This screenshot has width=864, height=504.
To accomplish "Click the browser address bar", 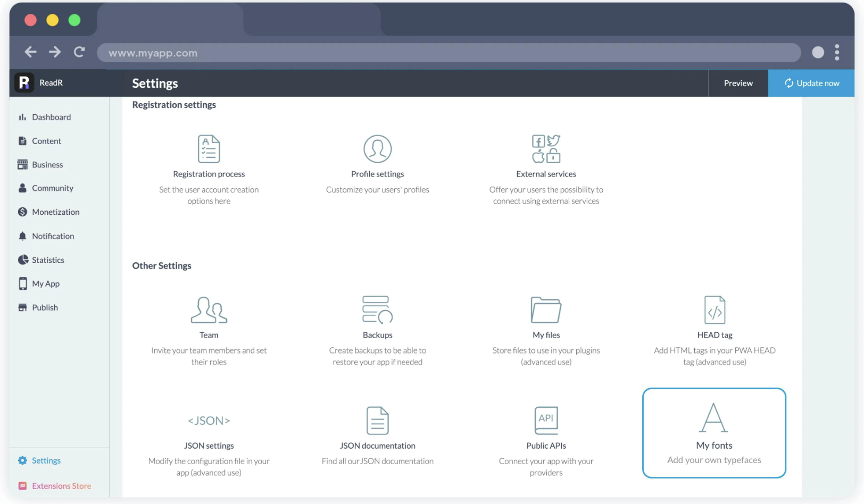I will [448, 53].
